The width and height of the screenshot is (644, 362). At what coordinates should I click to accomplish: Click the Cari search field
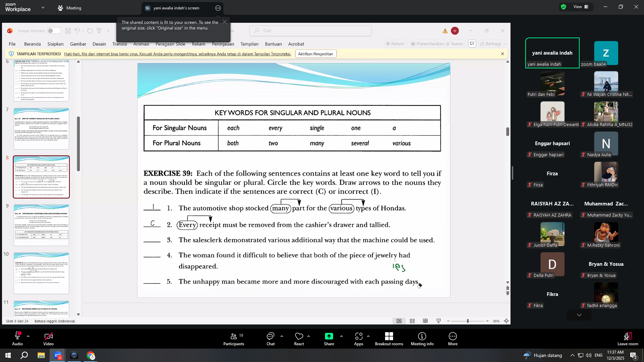click(x=310, y=31)
